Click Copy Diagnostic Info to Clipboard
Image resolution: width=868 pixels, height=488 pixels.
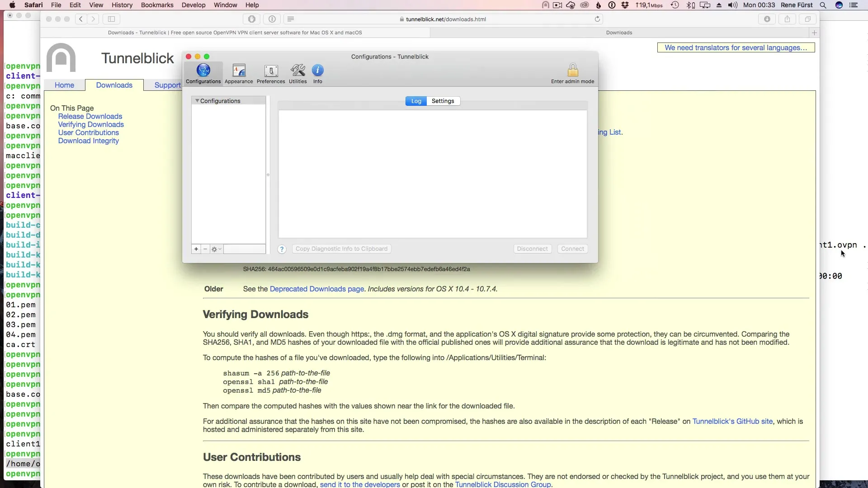[341, 249]
